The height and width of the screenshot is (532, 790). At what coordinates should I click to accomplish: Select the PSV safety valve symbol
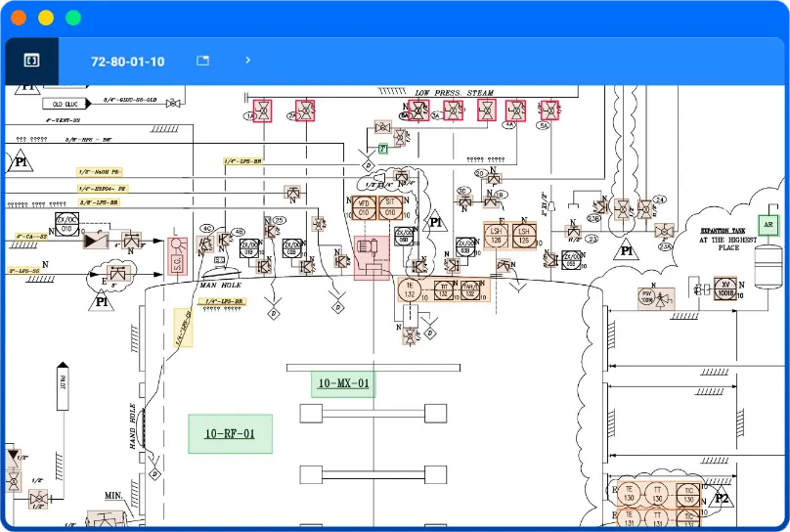655,297
